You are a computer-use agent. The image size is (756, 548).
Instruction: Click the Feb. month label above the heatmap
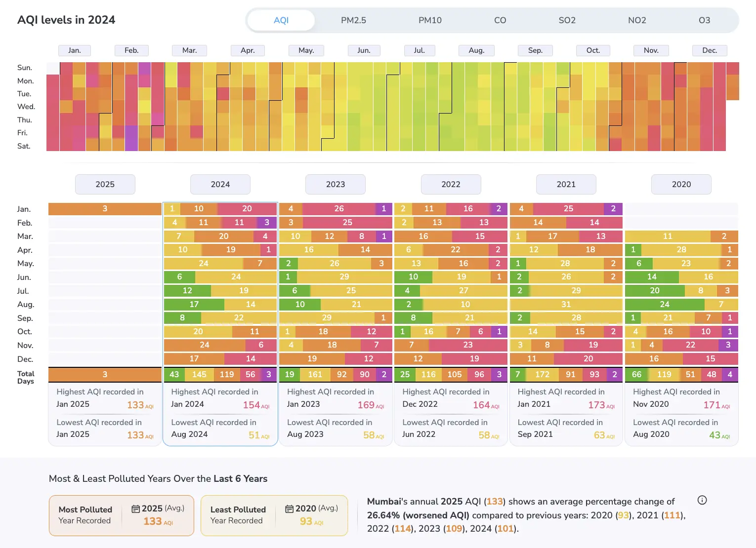tap(131, 50)
